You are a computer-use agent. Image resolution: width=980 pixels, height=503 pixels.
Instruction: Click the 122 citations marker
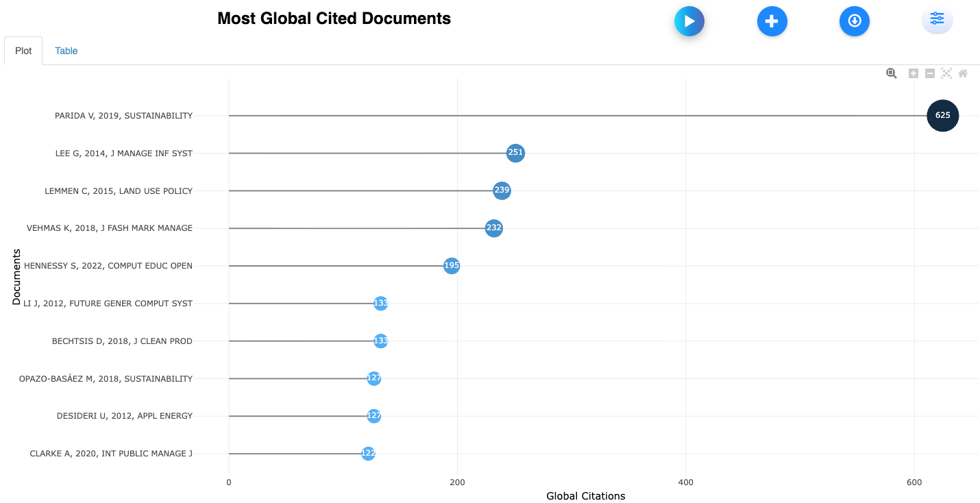[368, 453]
